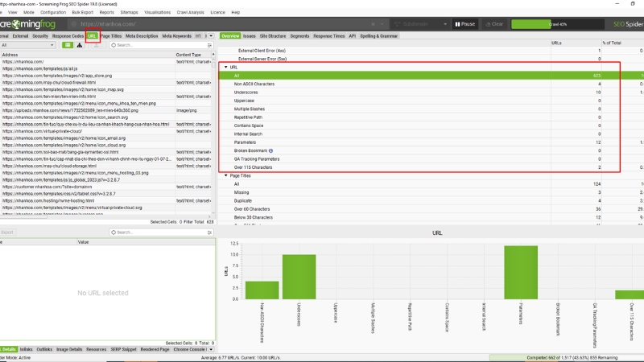Select the URL tab

92,36
